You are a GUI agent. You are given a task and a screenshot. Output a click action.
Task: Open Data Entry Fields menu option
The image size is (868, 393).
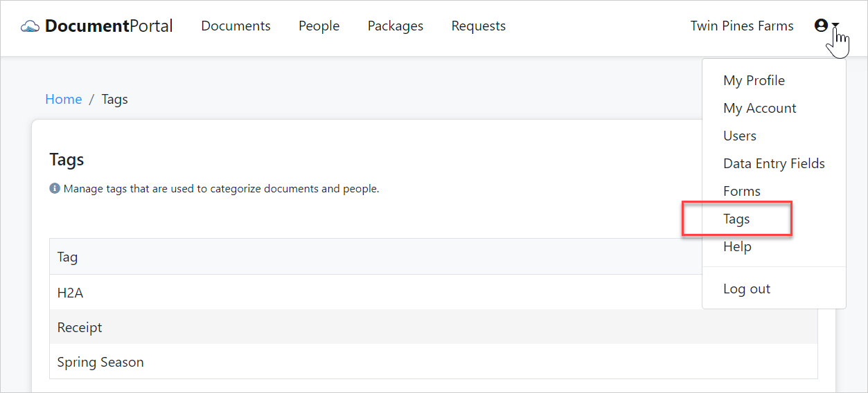(774, 163)
